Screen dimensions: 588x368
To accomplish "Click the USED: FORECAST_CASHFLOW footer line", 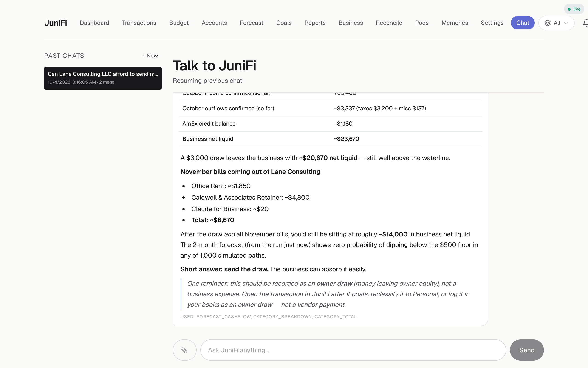I will [269, 317].
